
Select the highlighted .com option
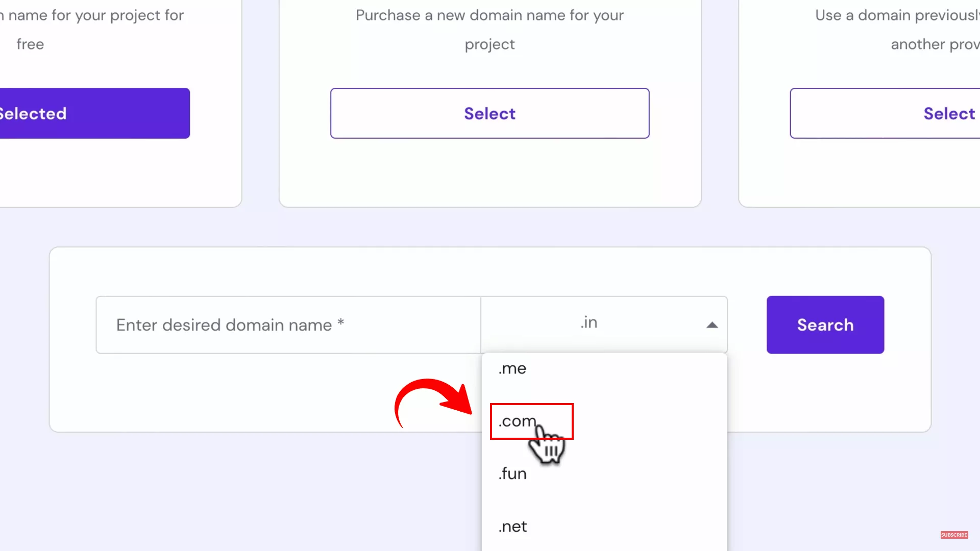(x=517, y=421)
